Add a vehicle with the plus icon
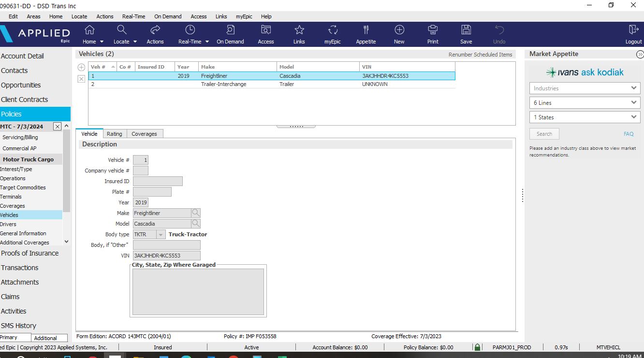Viewport: 644px width, 358px height. (81, 67)
